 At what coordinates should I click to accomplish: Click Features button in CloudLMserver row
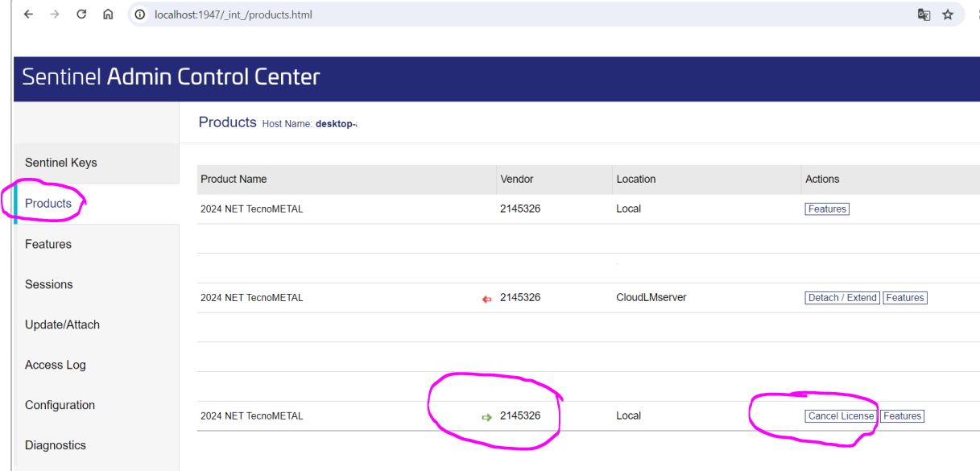(x=905, y=298)
